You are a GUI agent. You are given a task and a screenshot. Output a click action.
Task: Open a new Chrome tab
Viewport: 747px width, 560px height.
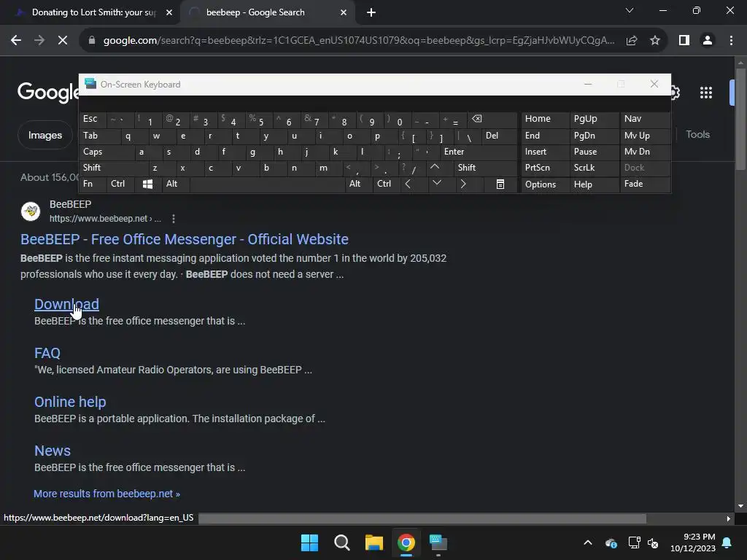371,13
